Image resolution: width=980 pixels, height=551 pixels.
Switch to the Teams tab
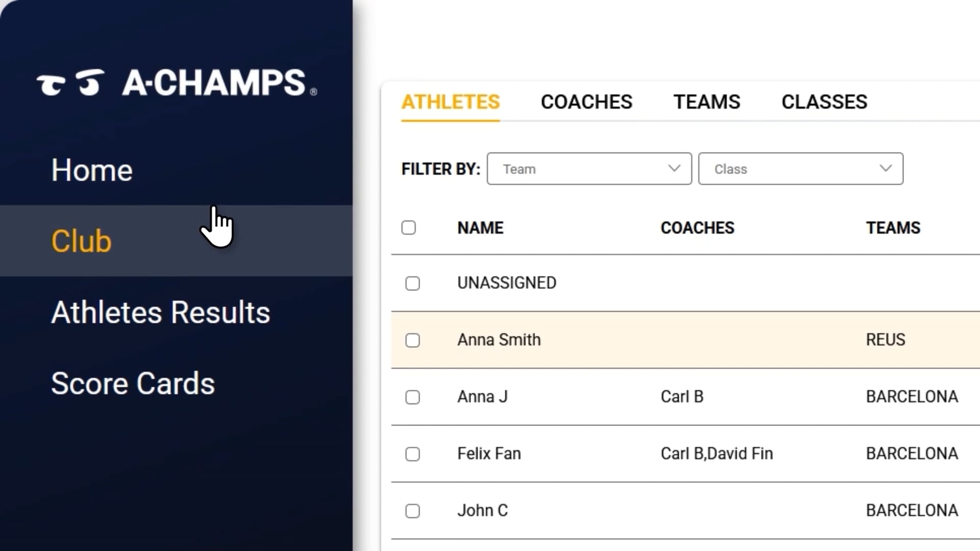[706, 102]
